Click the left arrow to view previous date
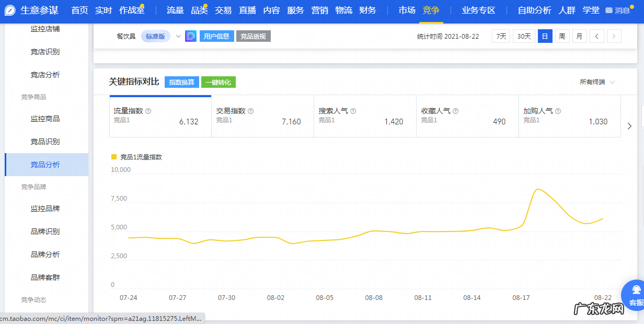 click(x=596, y=36)
